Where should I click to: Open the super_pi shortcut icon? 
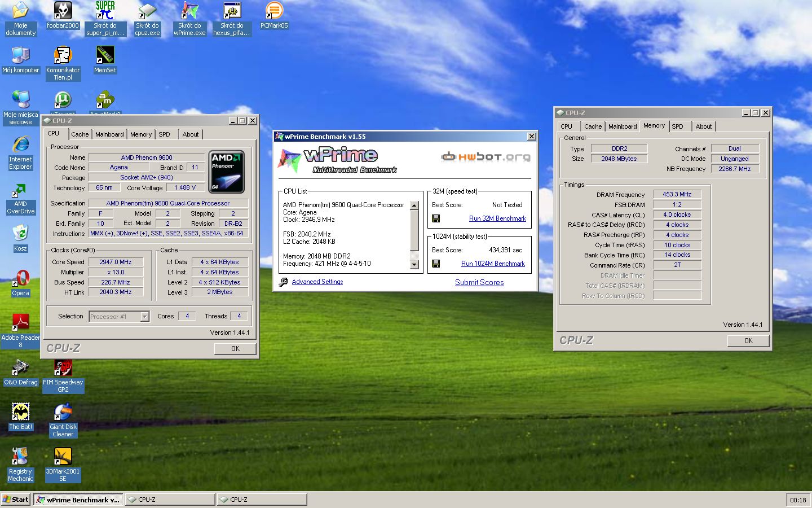pyautogui.click(x=105, y=19)
